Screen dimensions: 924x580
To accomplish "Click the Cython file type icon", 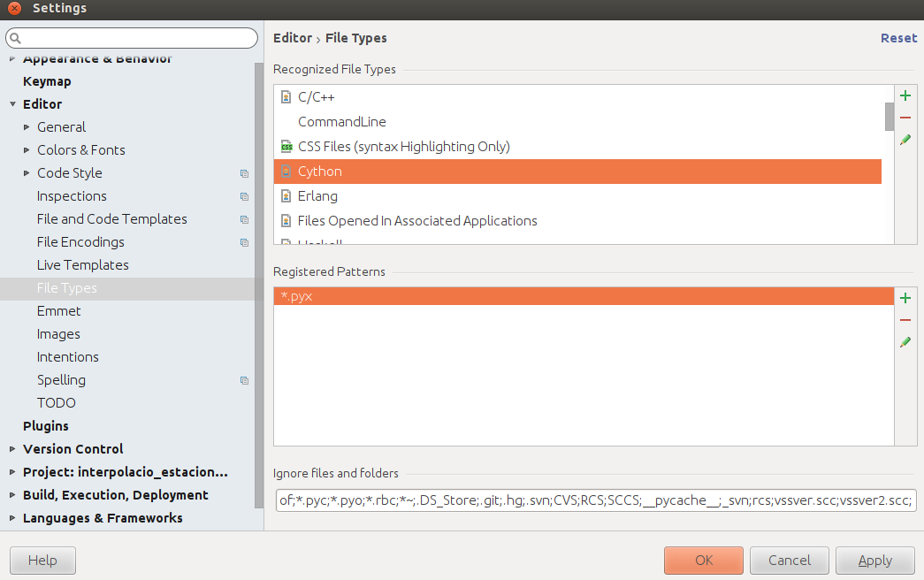I will [x=286, y=171].
